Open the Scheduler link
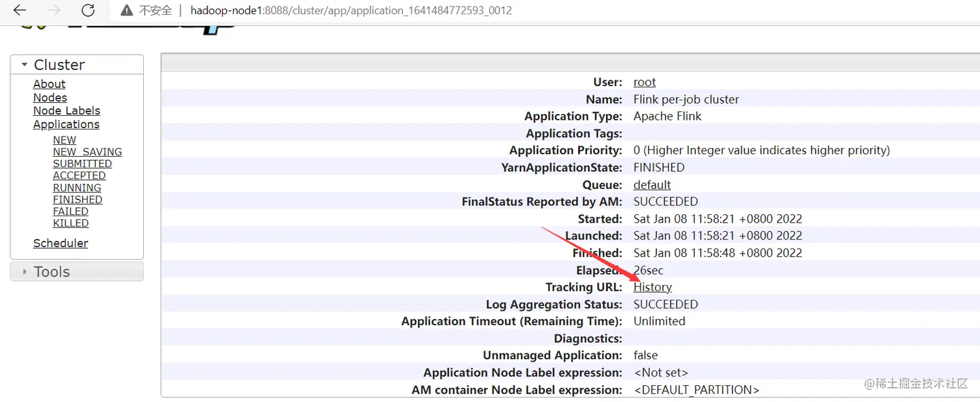This screenshot has width=980, height=402. pyautogui.click(x=60, y=243)
